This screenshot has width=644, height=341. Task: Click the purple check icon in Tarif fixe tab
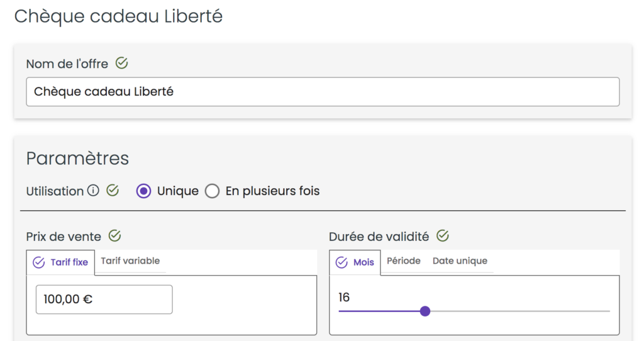pos(38,262)
